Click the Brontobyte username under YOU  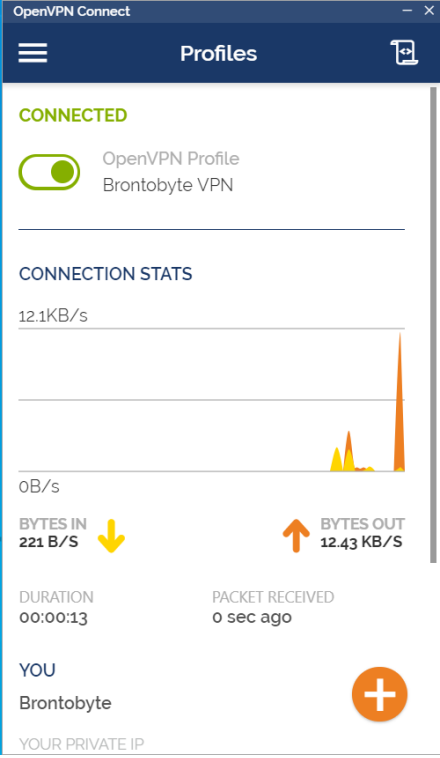pos(65,703)
